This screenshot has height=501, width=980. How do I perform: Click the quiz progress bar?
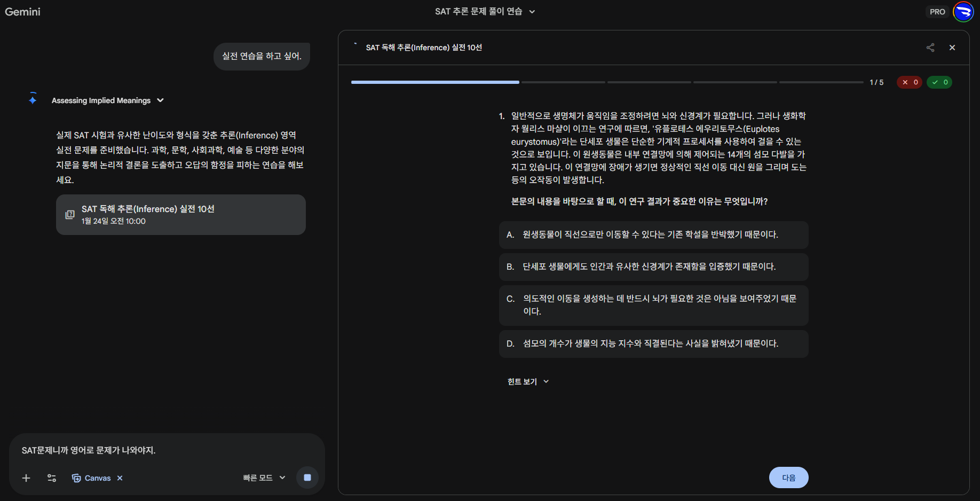coord(607,82)
